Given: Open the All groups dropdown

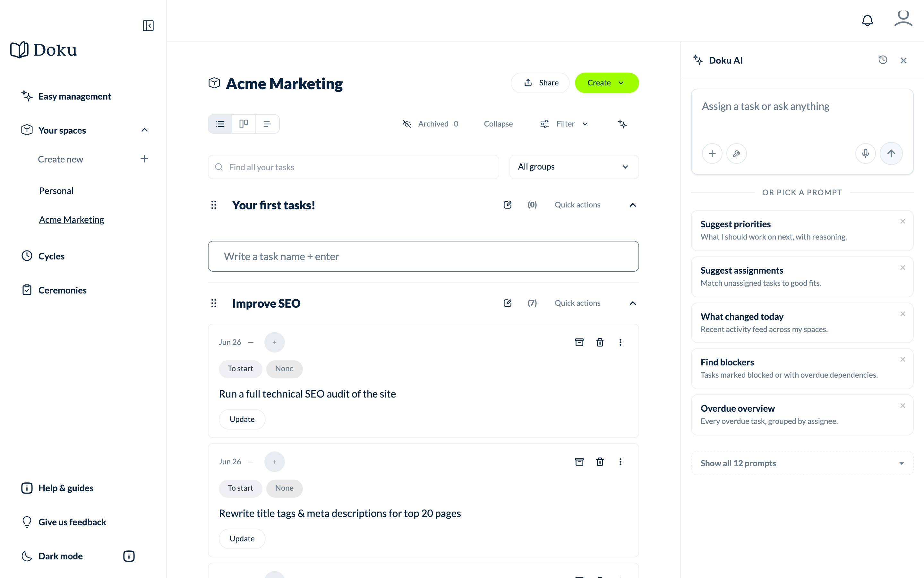Looking at the screenshot, I should tap(574, 167).
